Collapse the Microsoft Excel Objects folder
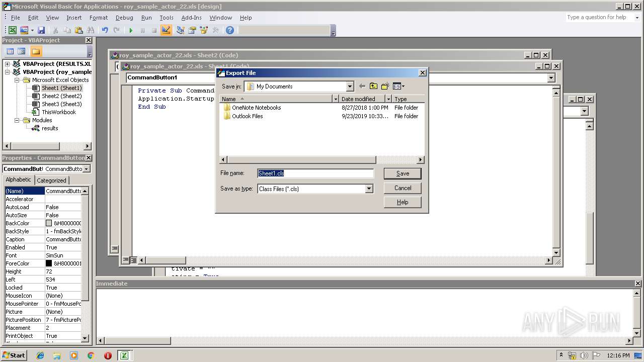The height and width of the screenshot is (362, 644). (17, 80)
